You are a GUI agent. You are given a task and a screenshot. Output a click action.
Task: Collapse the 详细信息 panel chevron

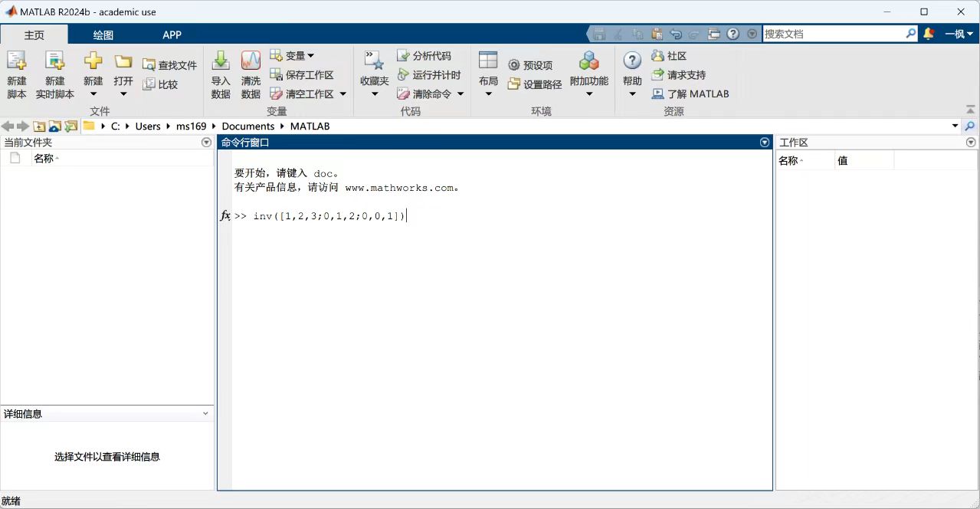pos(205,414)
